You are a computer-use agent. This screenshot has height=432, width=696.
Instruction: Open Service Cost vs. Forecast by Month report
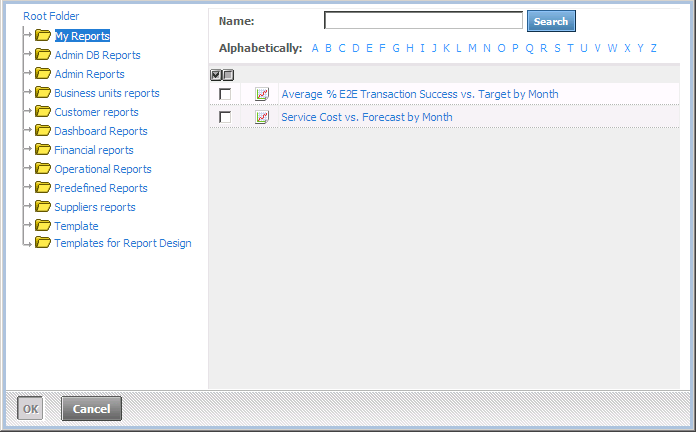point(367,117)
